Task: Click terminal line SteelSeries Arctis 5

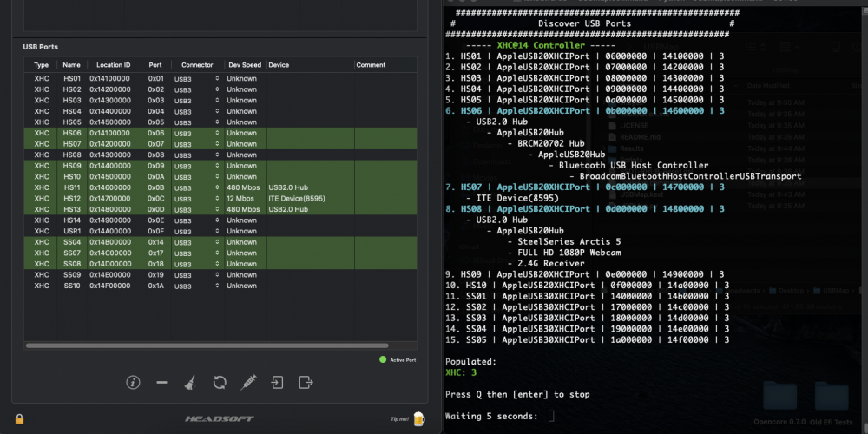Action: (569, 242)
